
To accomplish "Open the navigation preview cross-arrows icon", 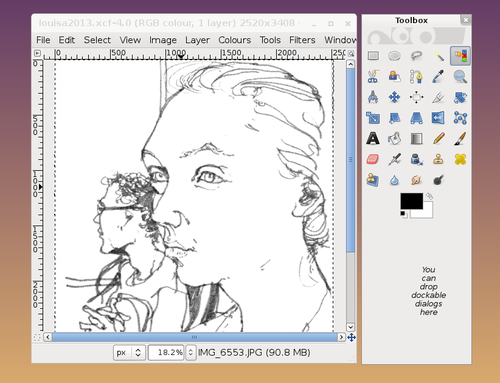I will [351, 337].
